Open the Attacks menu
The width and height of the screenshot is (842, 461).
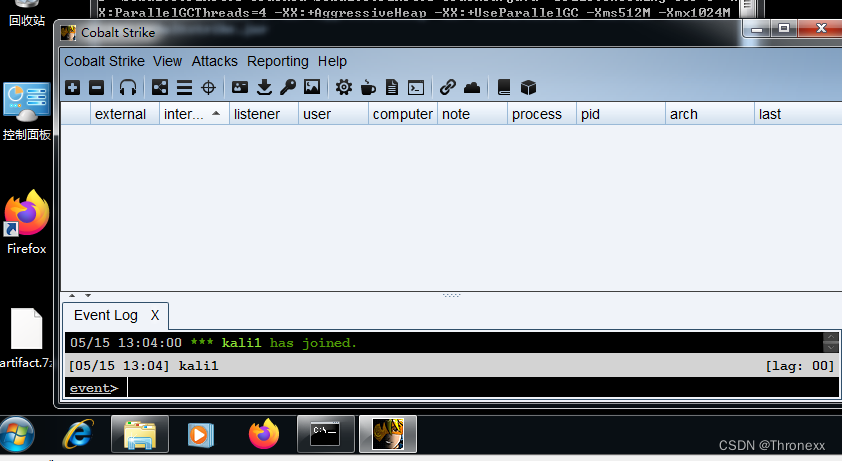tap(214, 61)
